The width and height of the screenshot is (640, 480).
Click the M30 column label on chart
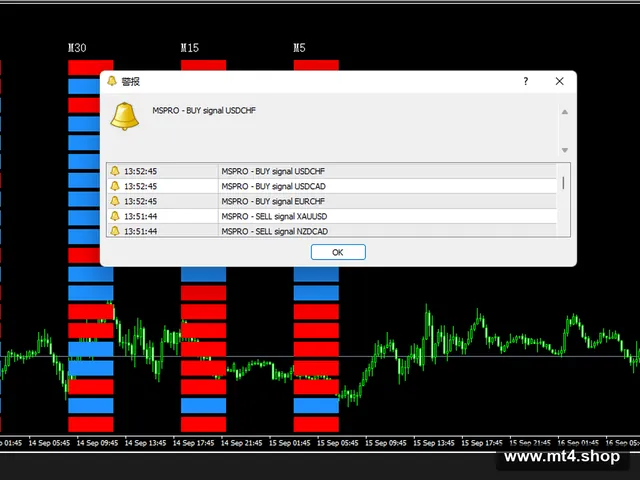tap(77, 48)
